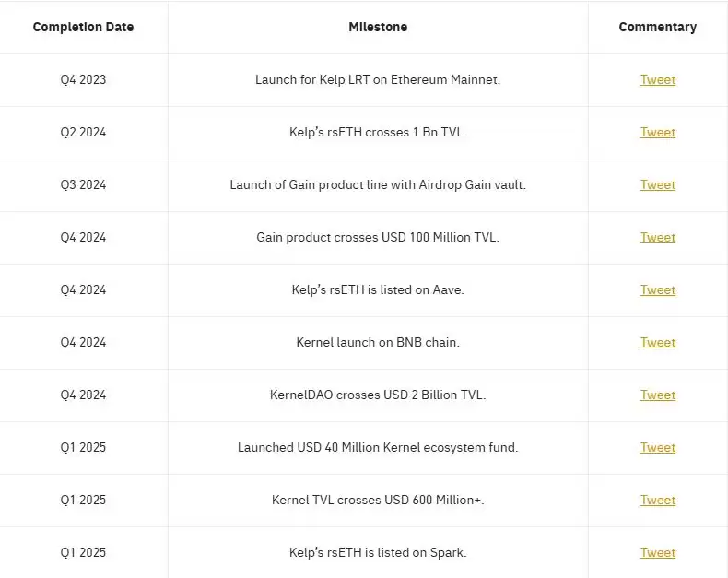Follow Tweet link for rsETH listed on Aave
The width and height of the screenshot is (728, 578).
[x=657, y=289]
